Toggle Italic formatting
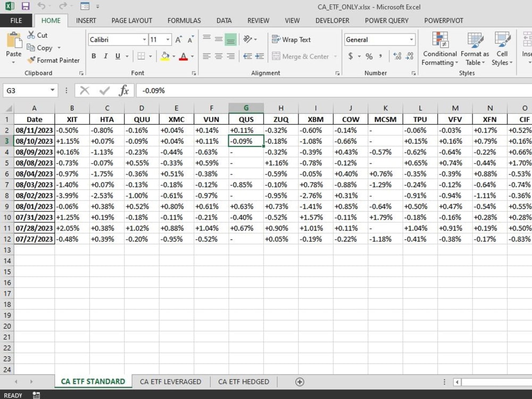Viewport: 532px width, 399px height. (105, 56)
